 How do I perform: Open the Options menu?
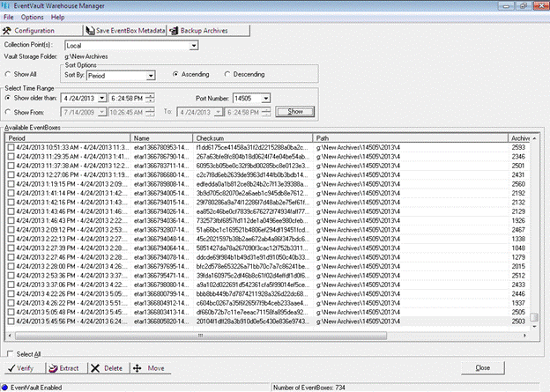[33, 18]
